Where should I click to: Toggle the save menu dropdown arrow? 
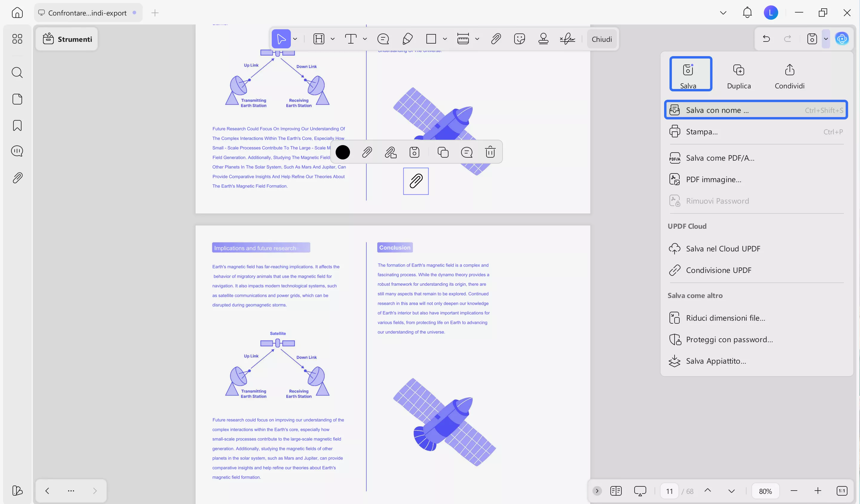(x=826, y=39)
